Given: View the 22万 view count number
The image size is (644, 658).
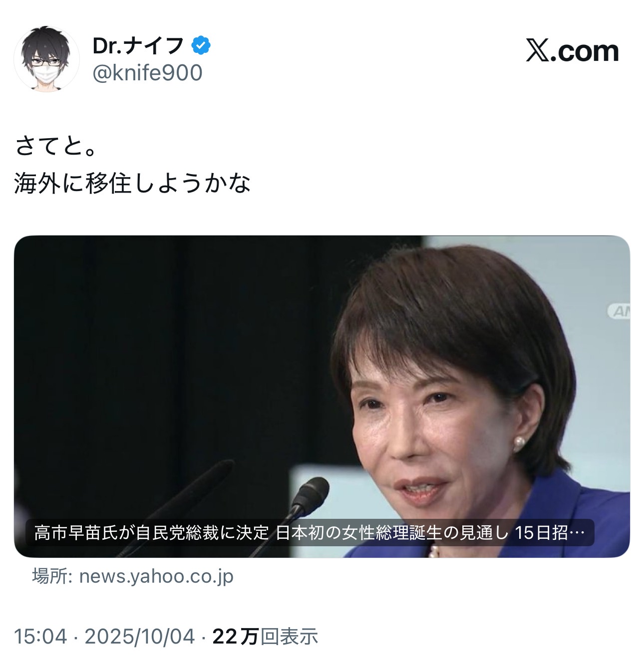Looking at the screenshot, I should click(x=236, y=637).
